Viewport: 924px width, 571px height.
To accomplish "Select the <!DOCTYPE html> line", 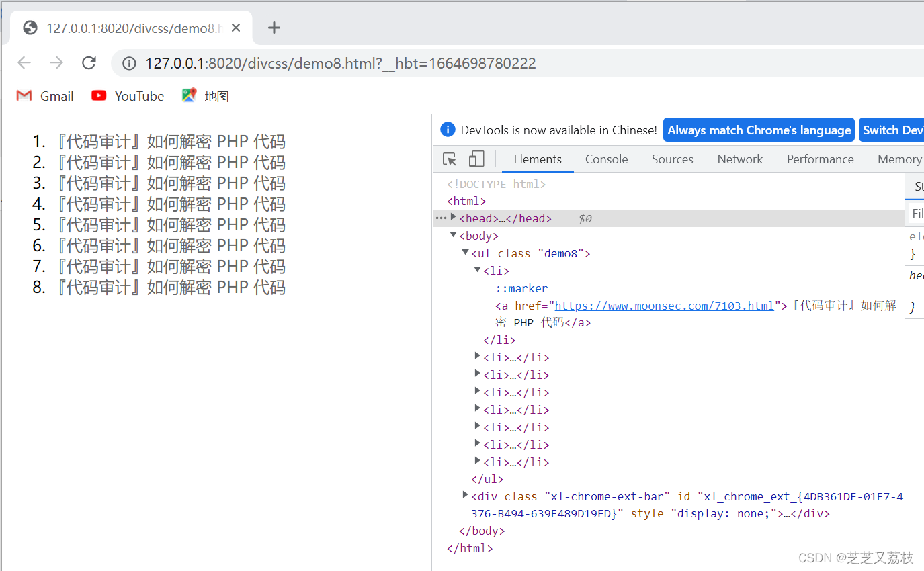I will coord(497,184).
